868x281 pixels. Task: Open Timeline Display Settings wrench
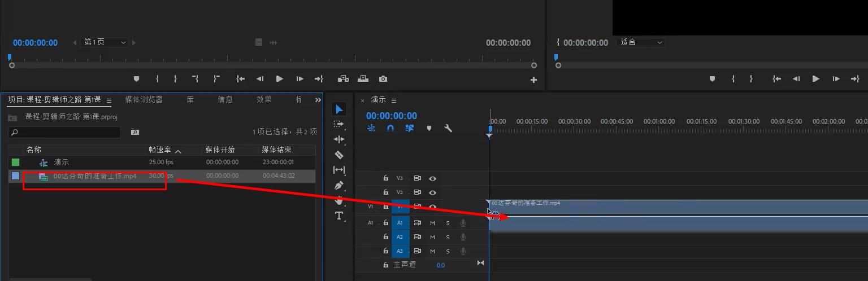point(448,128)
